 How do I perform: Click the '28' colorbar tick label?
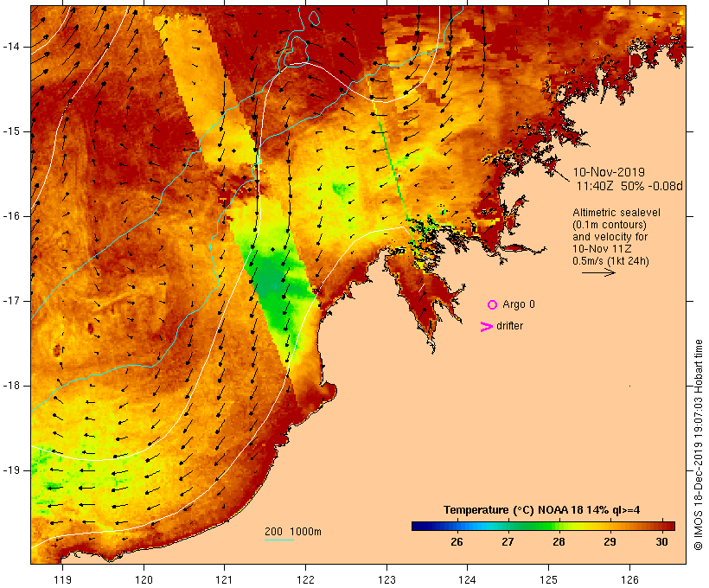(559, 542)
